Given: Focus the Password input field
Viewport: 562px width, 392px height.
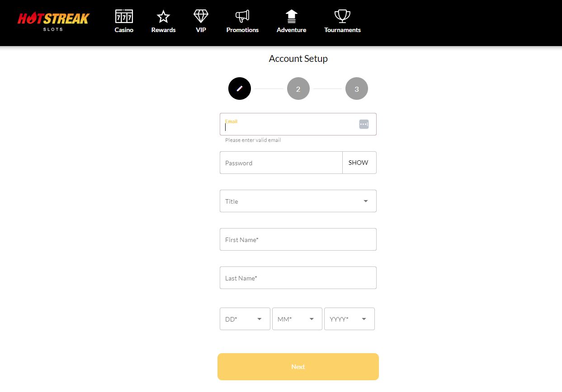Looking at the screenshot, I should click(281, 163).
